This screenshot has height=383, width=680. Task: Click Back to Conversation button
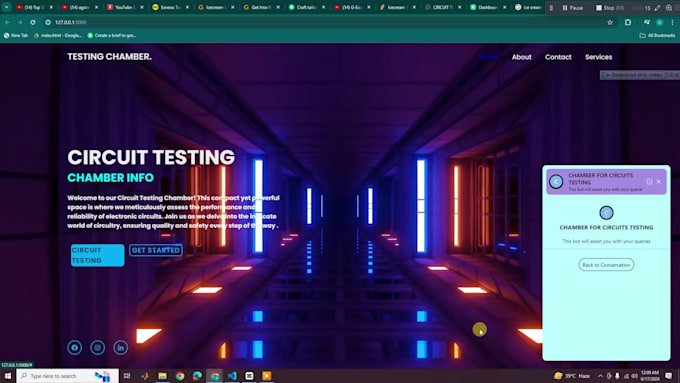pyautogui.click(x=606, y=265)
